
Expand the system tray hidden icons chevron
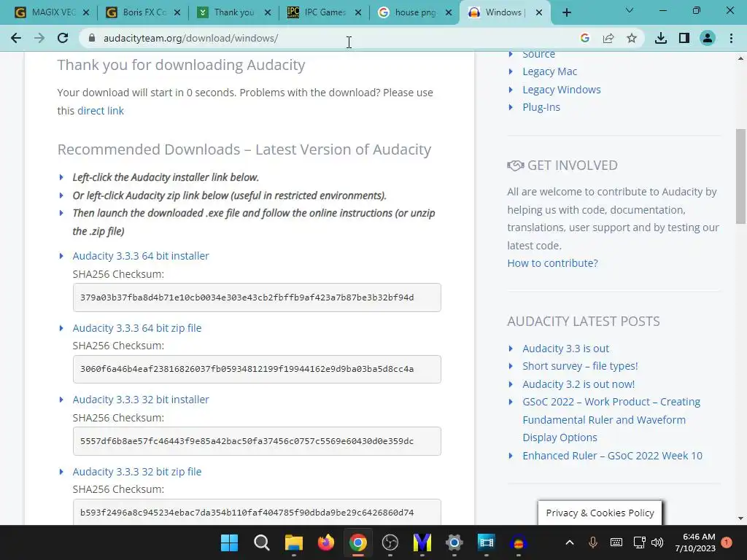tap(569, 542)
